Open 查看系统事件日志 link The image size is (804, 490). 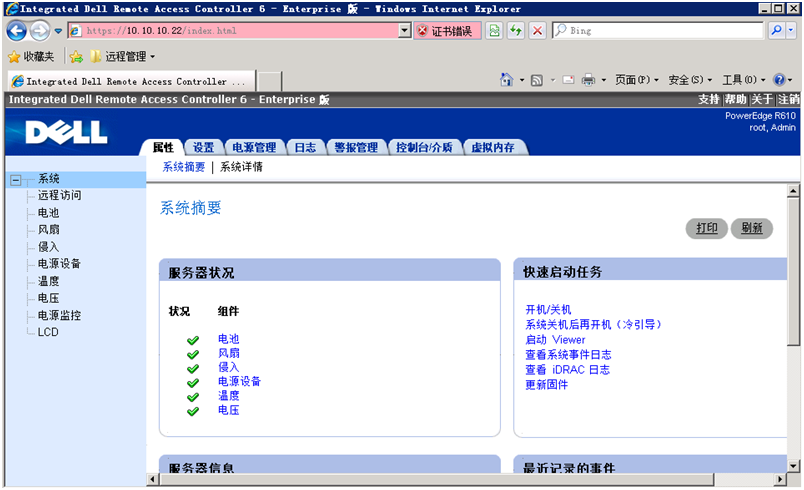click(568, 355)
